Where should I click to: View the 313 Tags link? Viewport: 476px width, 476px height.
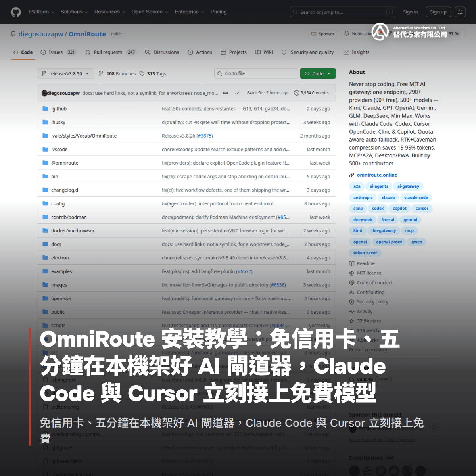[153, 74]
